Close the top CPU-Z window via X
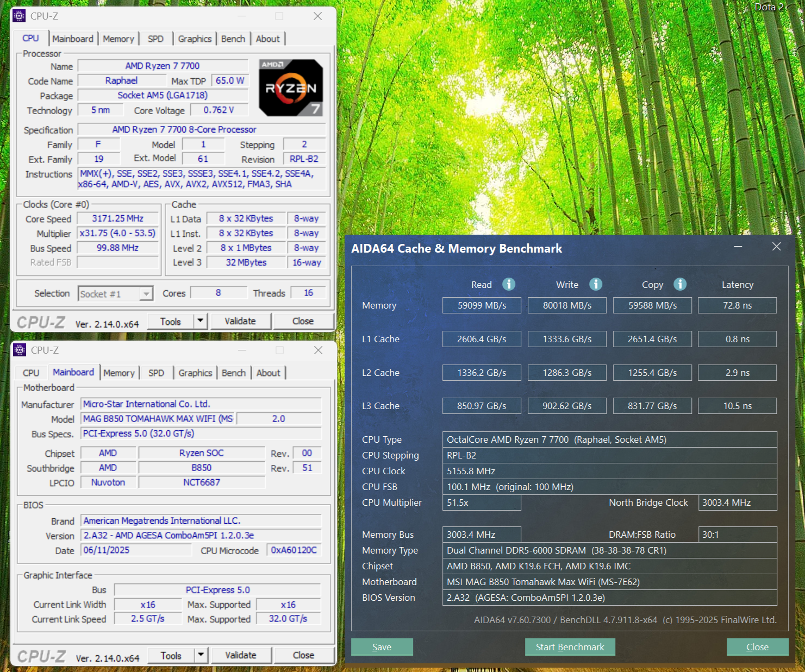Viewport: 805px width, 672px height. pos(318,16)
